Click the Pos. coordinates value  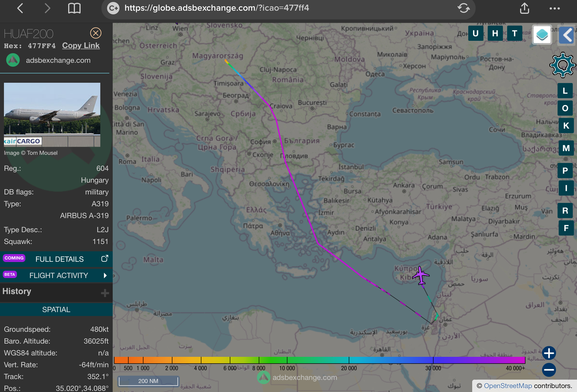click(x=82, y=388)
